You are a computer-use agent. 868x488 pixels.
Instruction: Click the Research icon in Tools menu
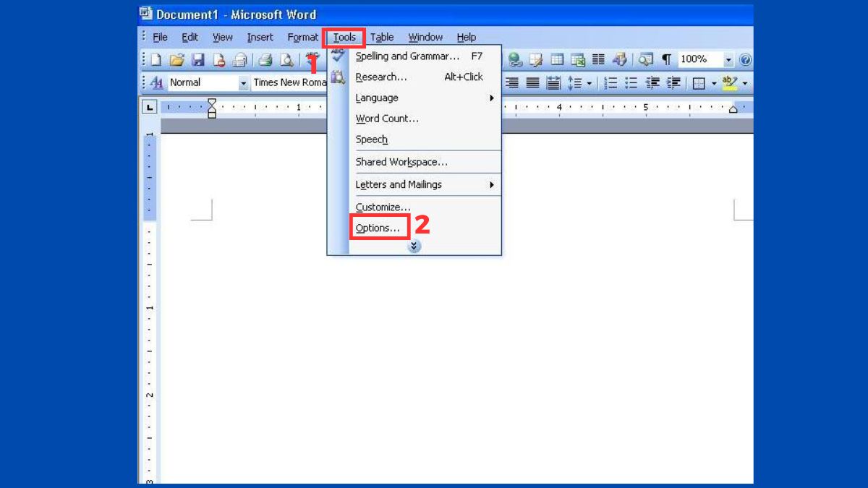(338, 77)
